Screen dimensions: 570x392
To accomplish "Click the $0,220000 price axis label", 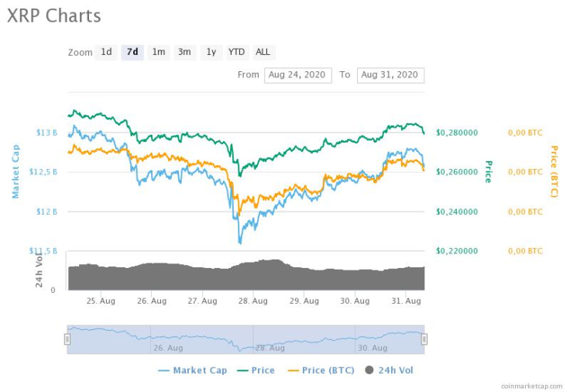I will (457, 251).
